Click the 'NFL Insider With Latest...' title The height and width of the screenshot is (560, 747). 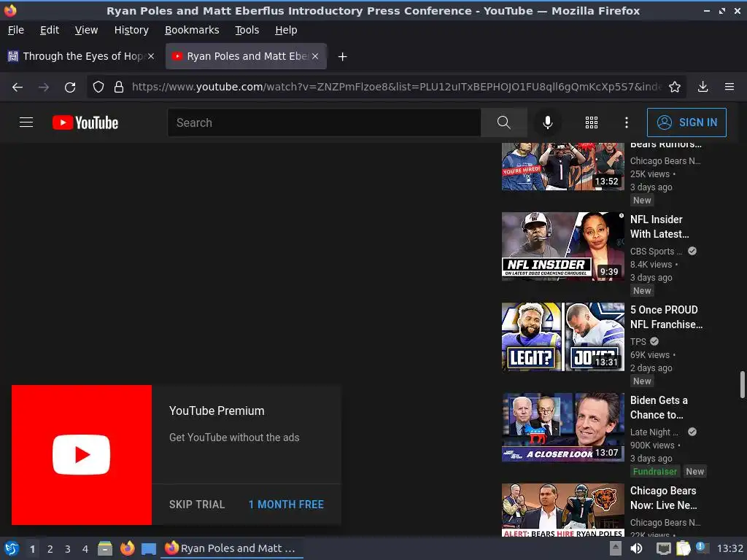tap(659, 227)
